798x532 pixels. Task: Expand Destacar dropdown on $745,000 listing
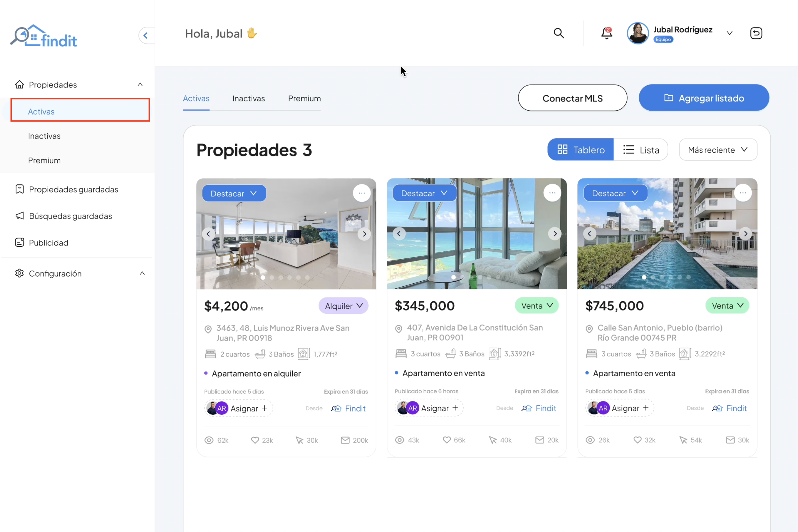(x=615, y=193)
